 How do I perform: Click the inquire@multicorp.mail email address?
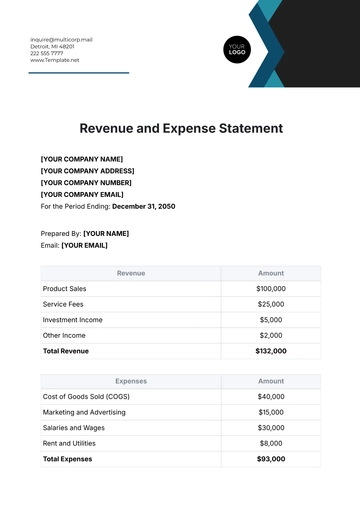point(61,40)
